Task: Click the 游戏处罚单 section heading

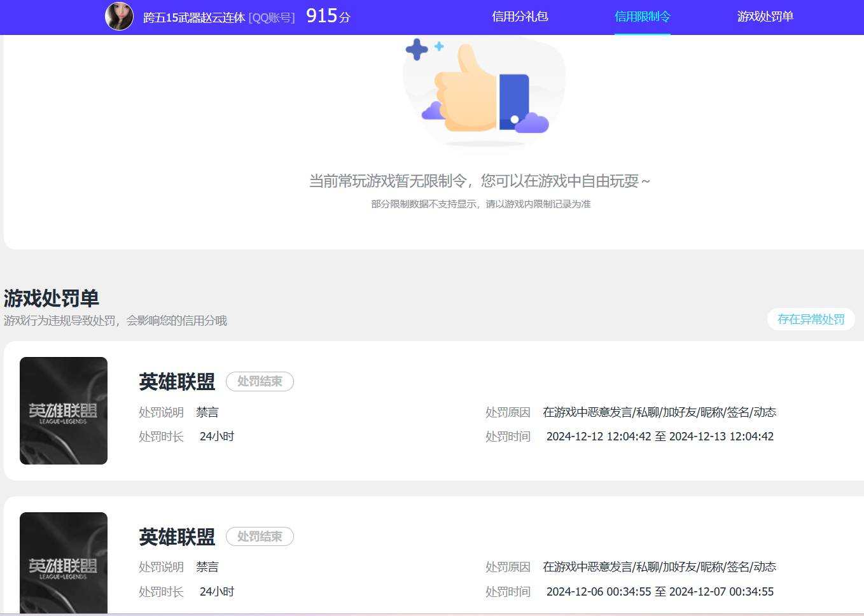Action: tap(52, 298)
